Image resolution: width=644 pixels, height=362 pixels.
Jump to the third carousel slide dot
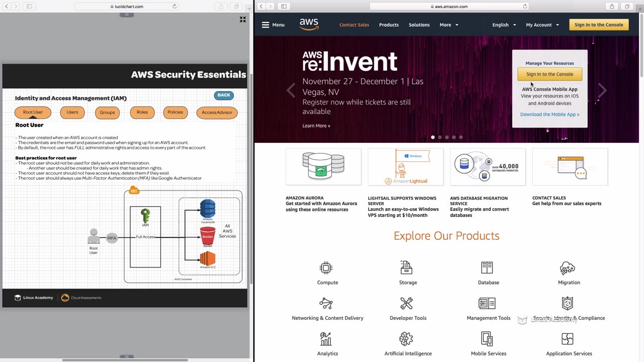pos(447,137)
